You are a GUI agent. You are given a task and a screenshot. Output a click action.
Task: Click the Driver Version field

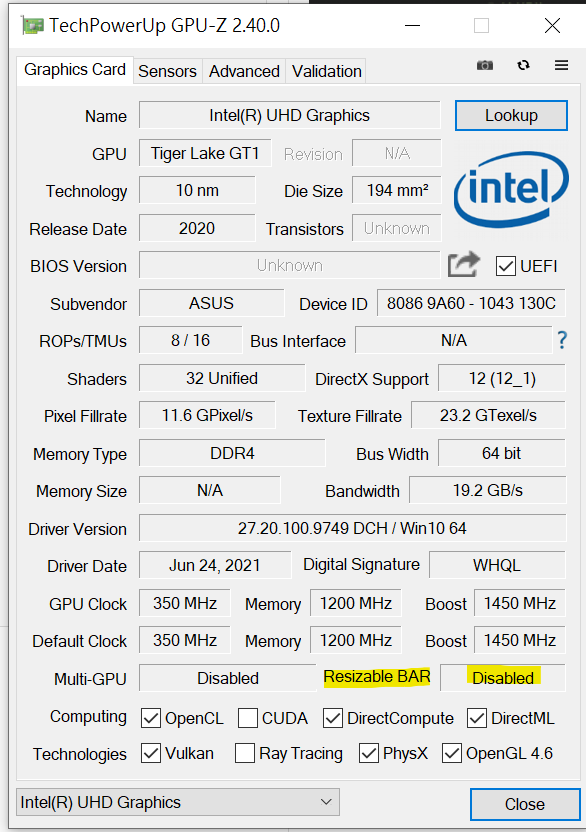point(352,528)
